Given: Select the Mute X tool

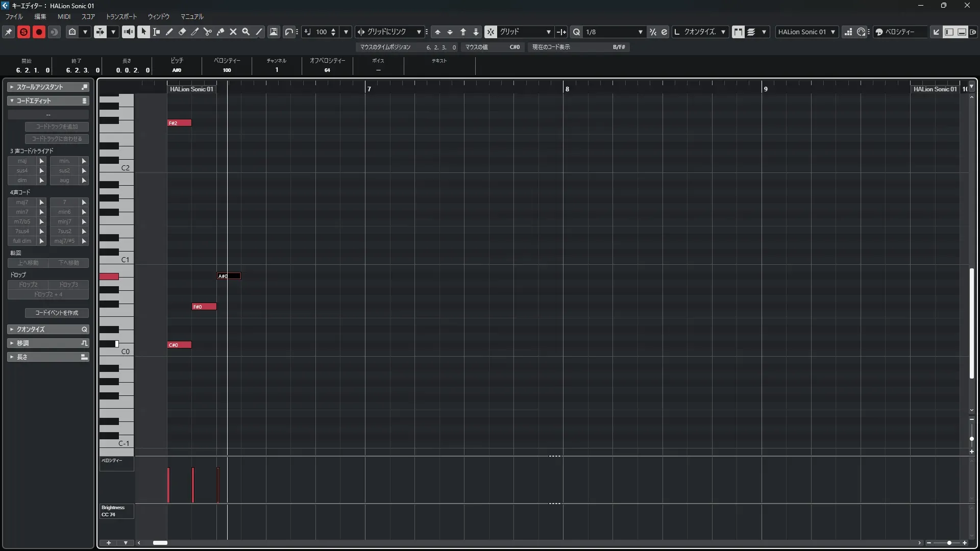Looking at the screenshot, I should (233, 32).
